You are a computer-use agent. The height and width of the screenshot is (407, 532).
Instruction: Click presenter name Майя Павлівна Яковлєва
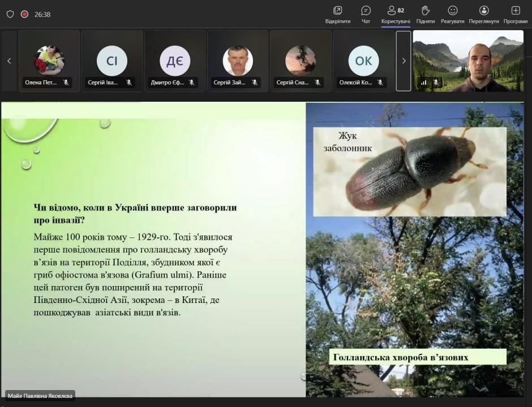tap(40, 396)
